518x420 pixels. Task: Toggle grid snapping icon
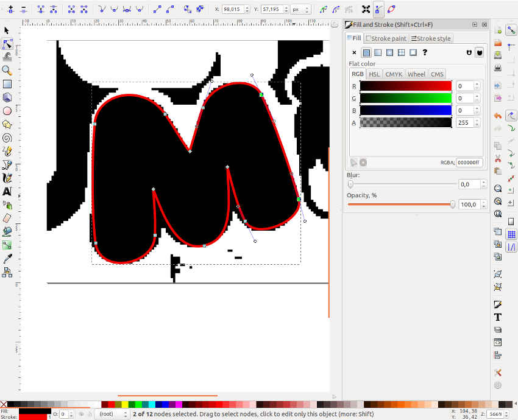511,234
